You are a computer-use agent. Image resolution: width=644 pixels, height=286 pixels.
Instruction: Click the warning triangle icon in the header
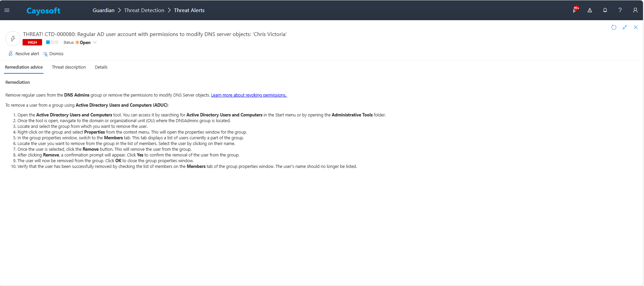pyautogui.click(x=590, y=10)
